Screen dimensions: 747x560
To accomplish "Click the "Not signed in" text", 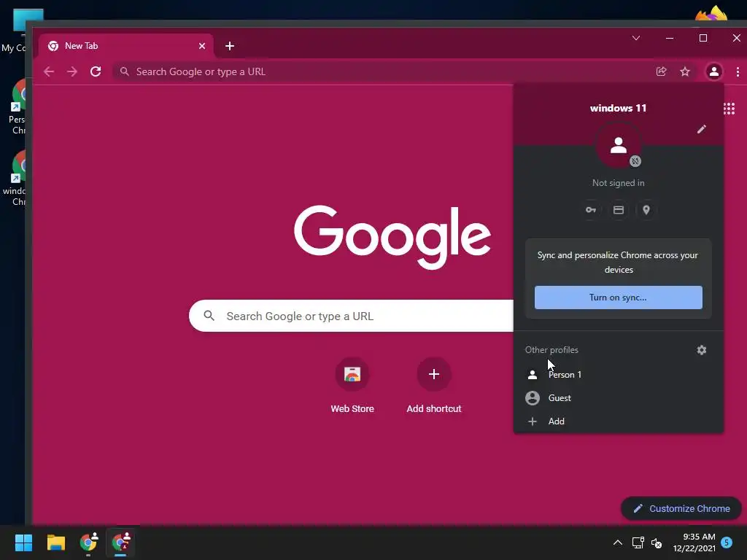I will coord(618,183).
